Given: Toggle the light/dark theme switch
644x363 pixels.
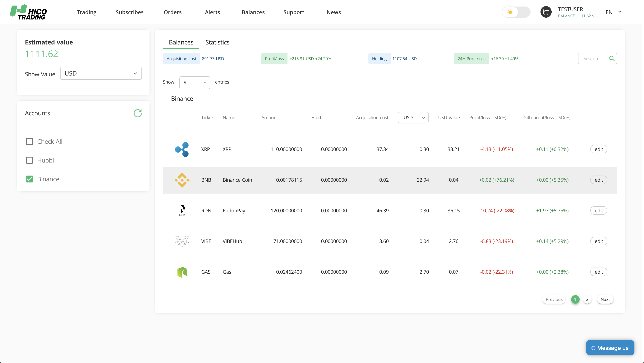Looking at the screenshot, I should click(x=516, y=12).
